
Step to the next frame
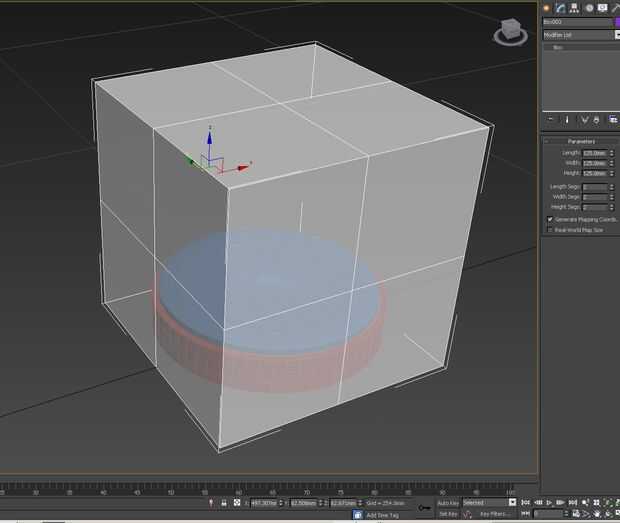point(560,502)
